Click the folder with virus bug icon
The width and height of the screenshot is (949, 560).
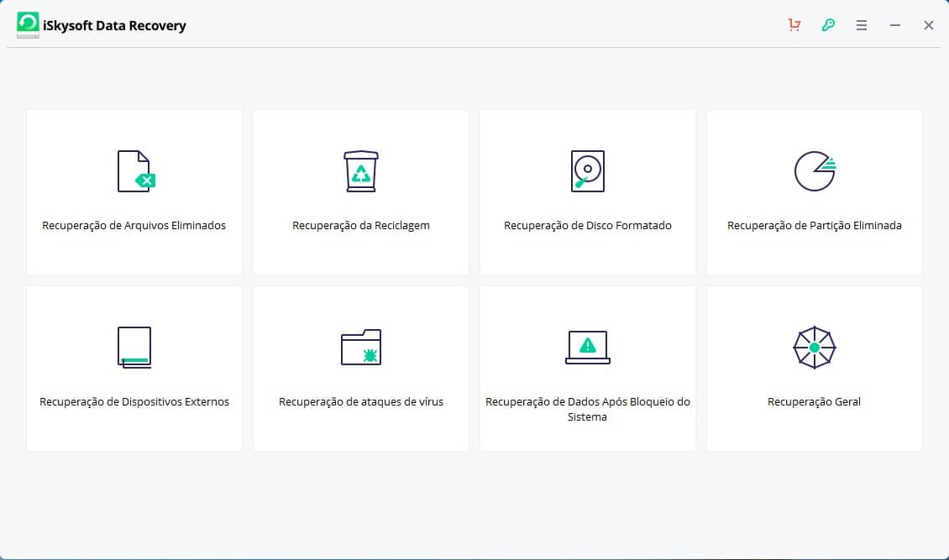coord(361,347)
